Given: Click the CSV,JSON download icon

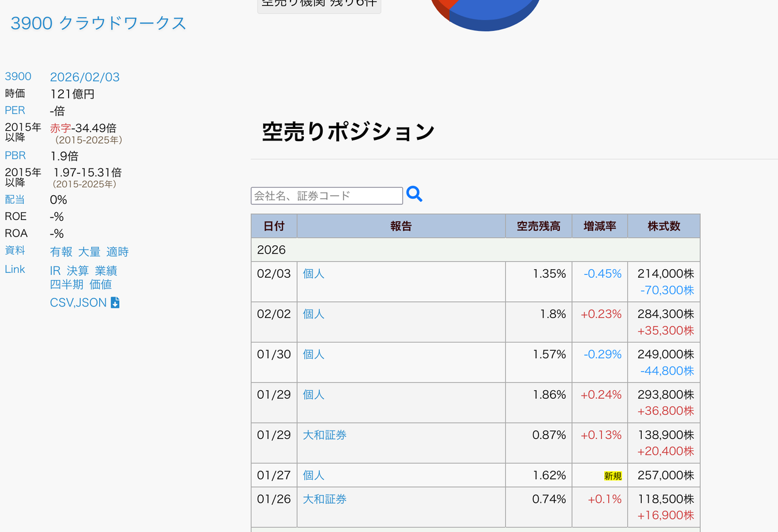Looking at the screenshot, I should click(115, 302).
